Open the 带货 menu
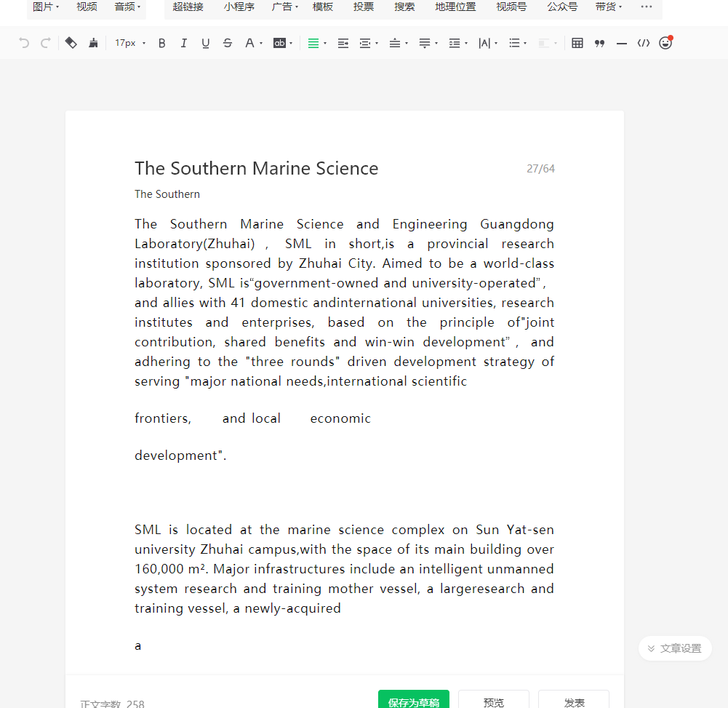This screenshot has width=728, height=708. pyautogui.click(x=608, y=7)
